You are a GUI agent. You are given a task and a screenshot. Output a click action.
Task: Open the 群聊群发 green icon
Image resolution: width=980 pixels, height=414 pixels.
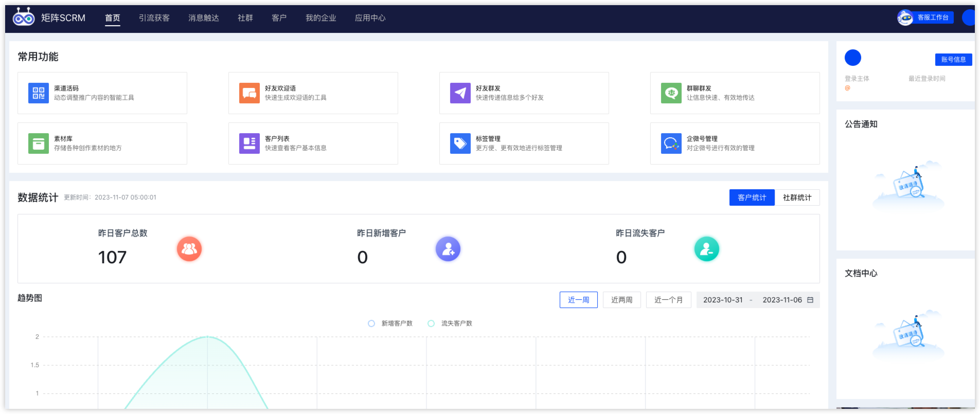pyautogui.click(x=671, y=93)
